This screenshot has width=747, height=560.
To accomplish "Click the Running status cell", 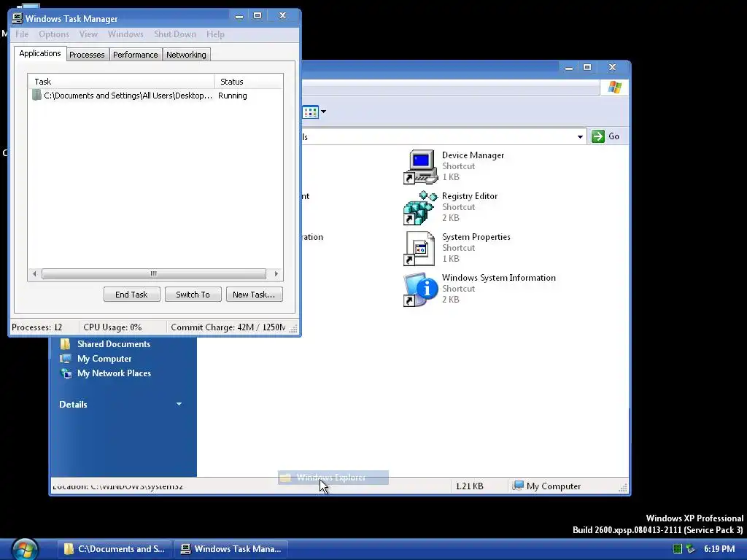I will [233, 96].
